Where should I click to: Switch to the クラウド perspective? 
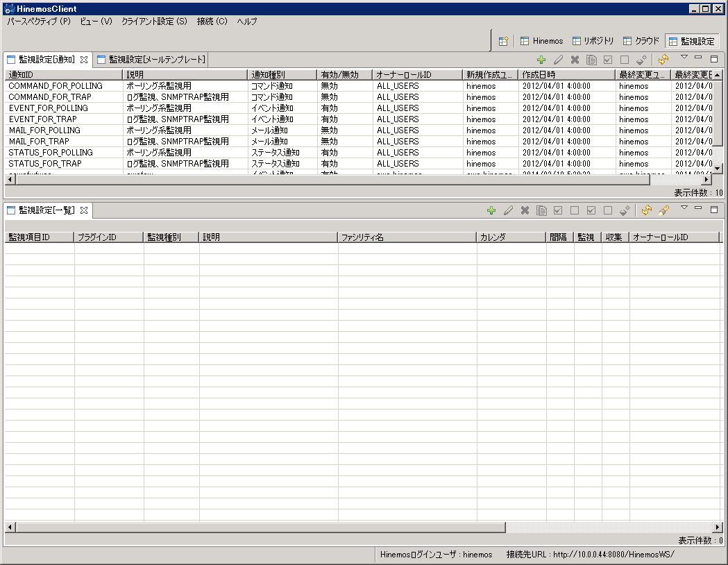(x=641, y=41)
